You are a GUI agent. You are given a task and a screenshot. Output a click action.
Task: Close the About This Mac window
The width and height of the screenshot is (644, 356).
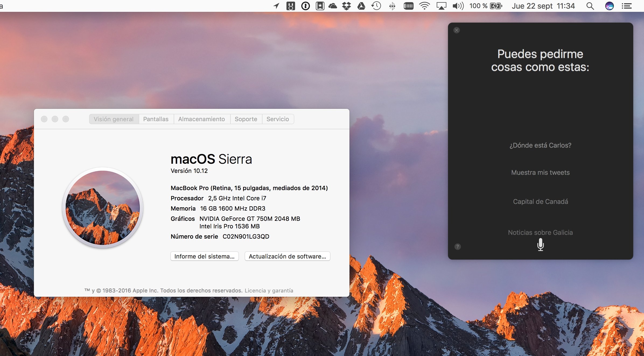pos(44,119)
